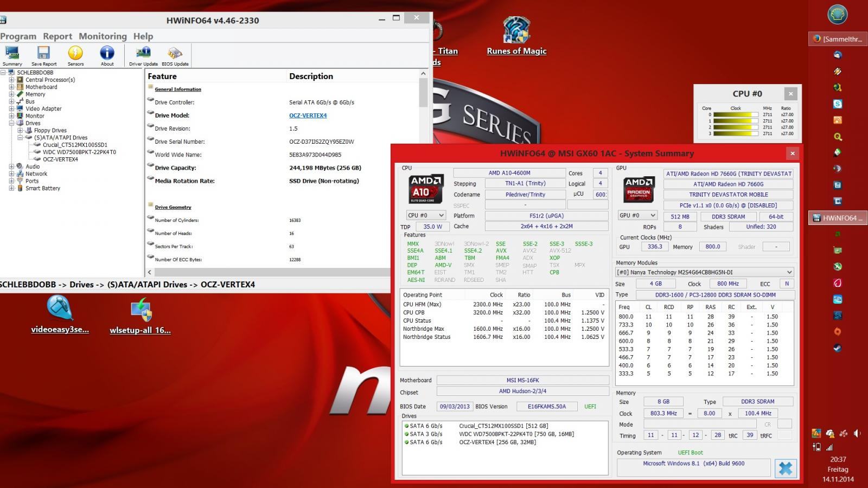The image size is (868, 488).
Task: Click the core 0 clock bar
Action: [736, 115]
